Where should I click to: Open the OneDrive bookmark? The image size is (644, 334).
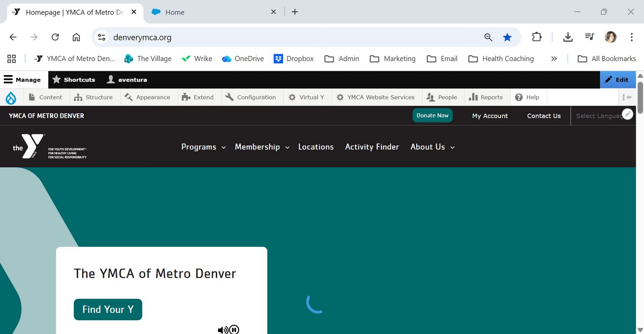pyautogui.click(x=243, y=58)
